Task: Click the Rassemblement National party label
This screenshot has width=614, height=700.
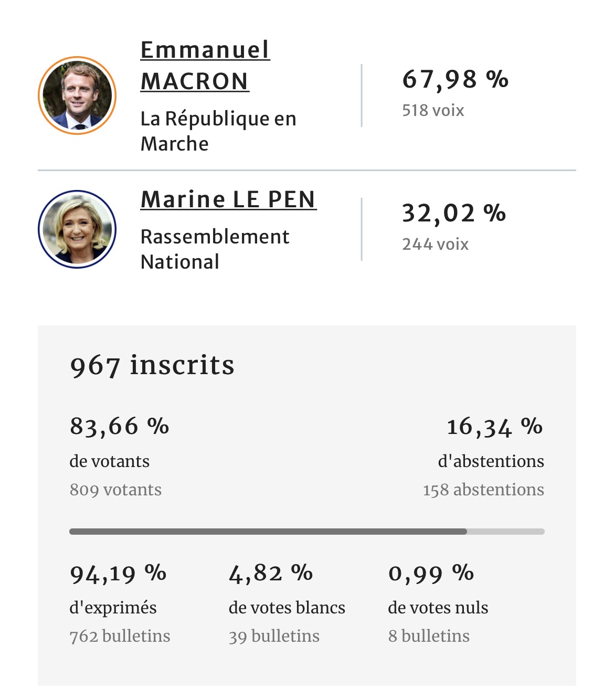Action: 215,249
